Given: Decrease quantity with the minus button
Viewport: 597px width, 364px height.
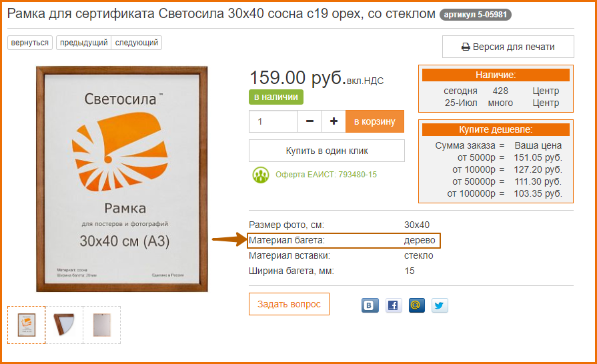Looking at the screenshot, I should pyautogui.click(x=310, y=121).
